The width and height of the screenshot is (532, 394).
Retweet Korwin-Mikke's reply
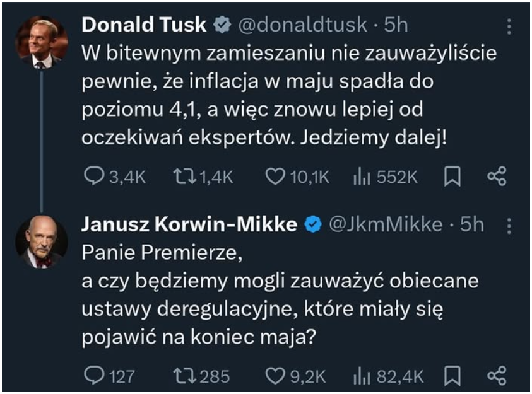click(x=184, y=376)
